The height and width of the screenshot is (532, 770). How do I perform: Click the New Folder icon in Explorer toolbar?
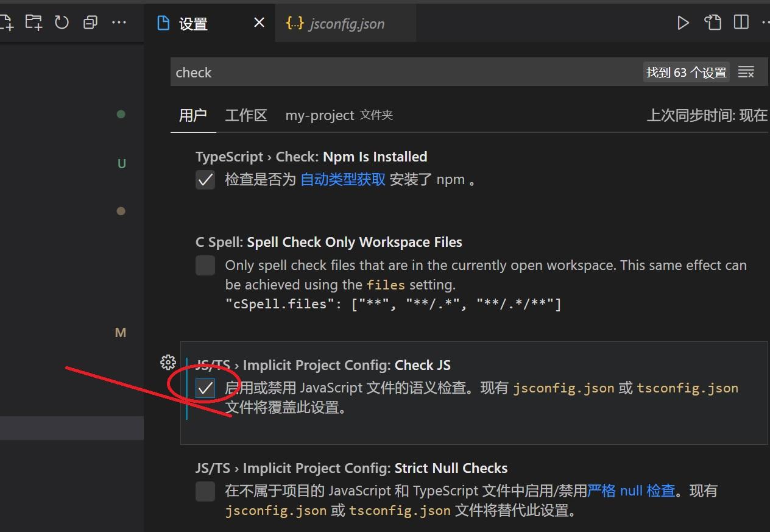[x=34, y=22]
